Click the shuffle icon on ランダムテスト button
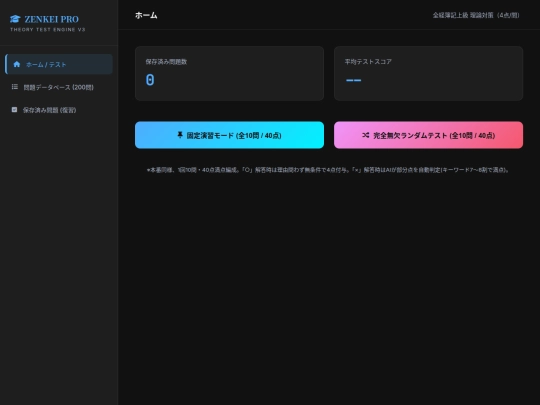Image resolution: width=540 pixels, height=405 pixels. click(x=366, y=135)
